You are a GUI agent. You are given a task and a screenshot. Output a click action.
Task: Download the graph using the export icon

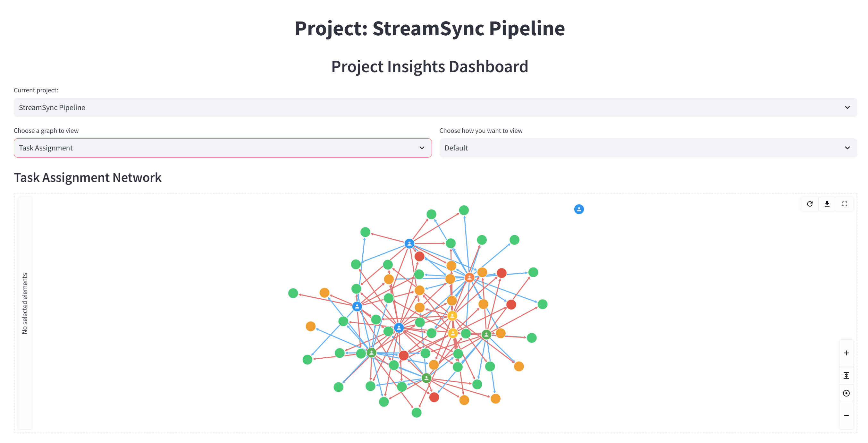click(827, 204)
